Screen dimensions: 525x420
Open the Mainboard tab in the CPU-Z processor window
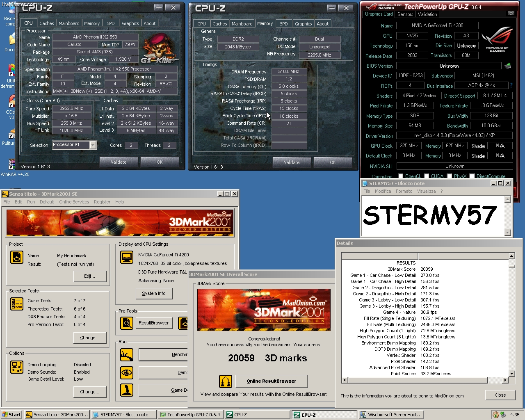(69, 23)
